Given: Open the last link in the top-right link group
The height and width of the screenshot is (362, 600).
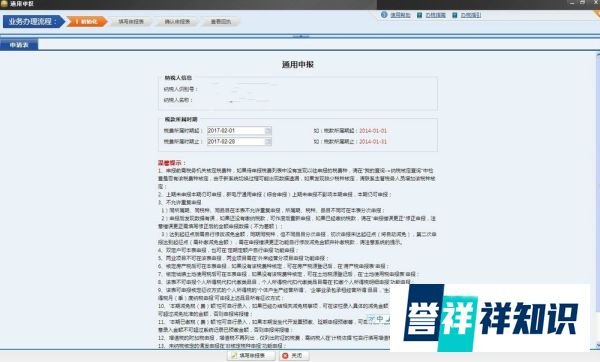Looking at the screenshot, I should (x=471, y=15).
